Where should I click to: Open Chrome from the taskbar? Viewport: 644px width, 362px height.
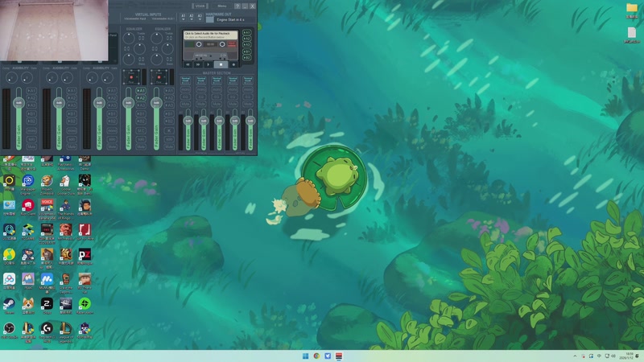[x=316, y=356]
